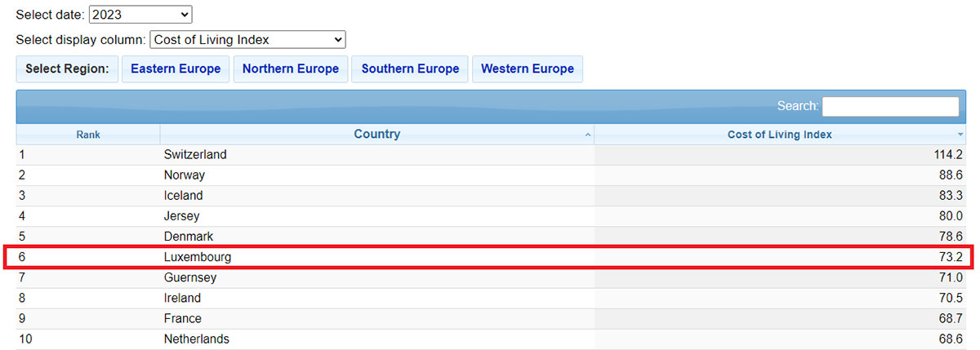Select the Denmark country cell

coord(377,237)
